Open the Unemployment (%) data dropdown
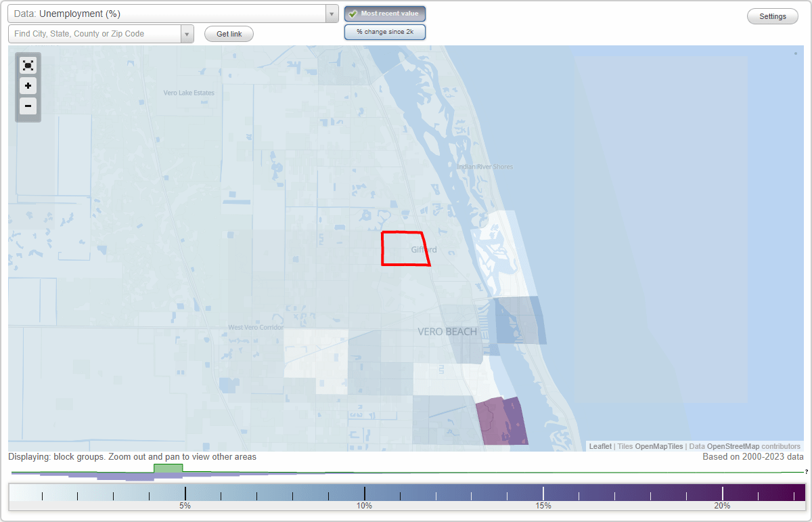 331,13
